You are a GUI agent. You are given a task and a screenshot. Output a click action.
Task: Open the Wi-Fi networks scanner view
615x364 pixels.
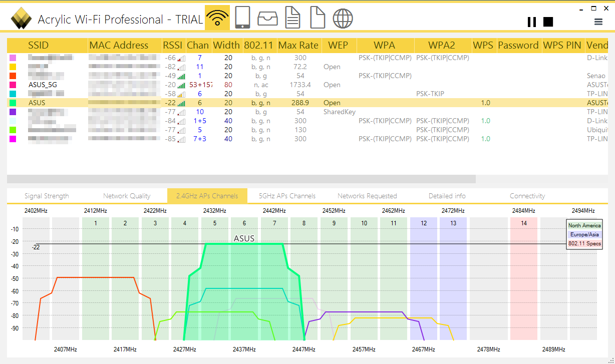point(217,18)
